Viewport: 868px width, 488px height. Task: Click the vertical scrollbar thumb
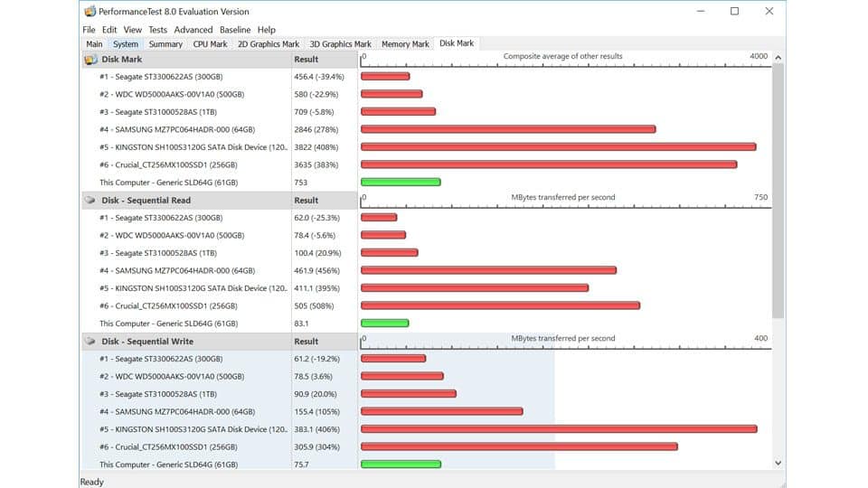click(778, 191)
